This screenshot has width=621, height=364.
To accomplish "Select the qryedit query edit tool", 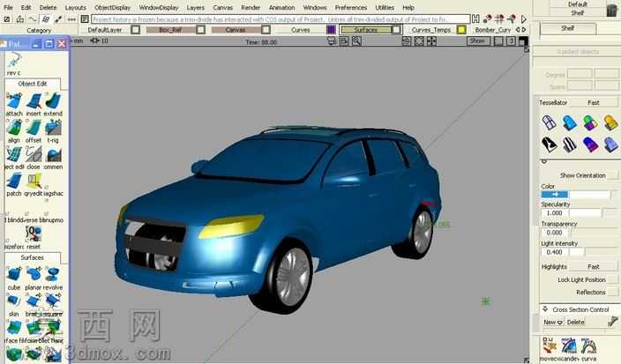I will (34, 182).
